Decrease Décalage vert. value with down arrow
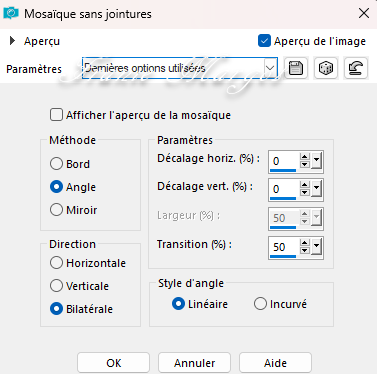Viewport: 377px width, 374px height. 305,193
